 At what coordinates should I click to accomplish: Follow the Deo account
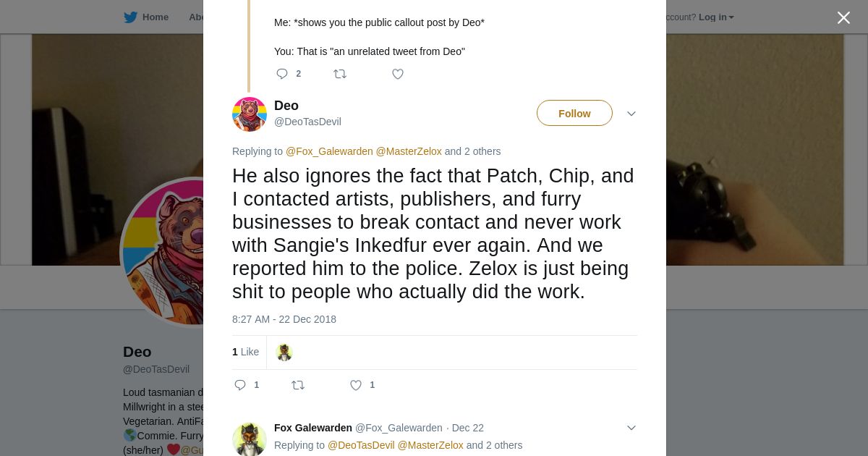point(574,114)
